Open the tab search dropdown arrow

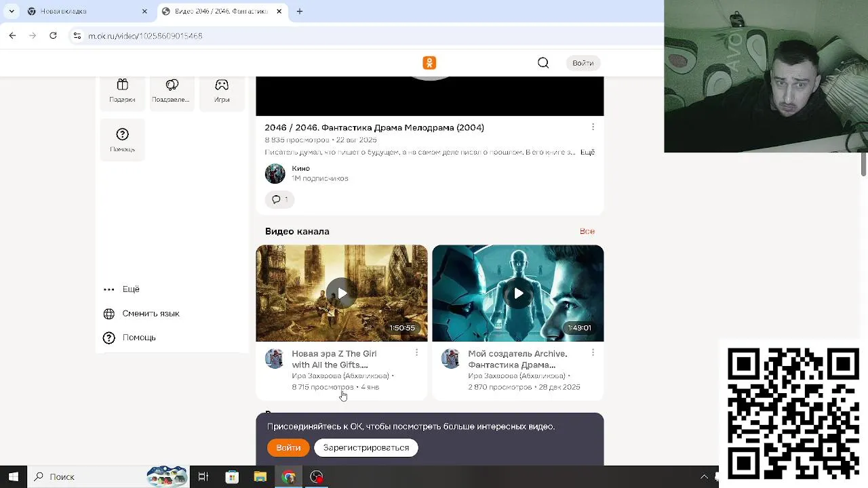(12, 12)
